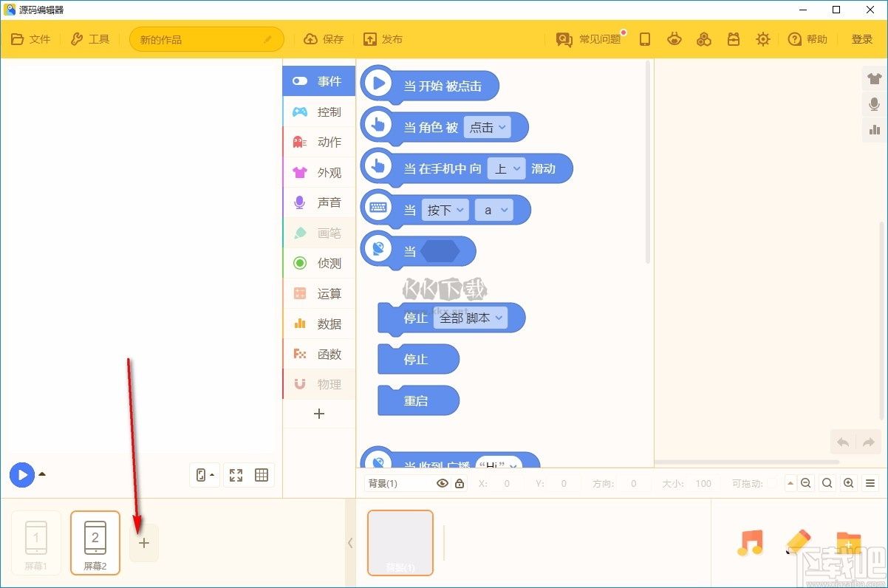Click the add-extension plus below 物理
The image size is (888, 588).
[318, 414]
